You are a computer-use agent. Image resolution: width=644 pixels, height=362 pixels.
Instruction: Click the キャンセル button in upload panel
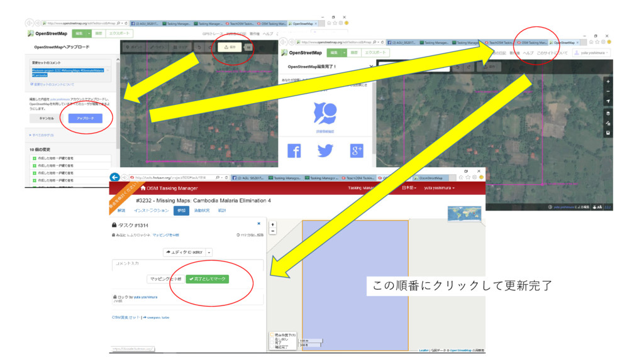(x=46, y=118)
